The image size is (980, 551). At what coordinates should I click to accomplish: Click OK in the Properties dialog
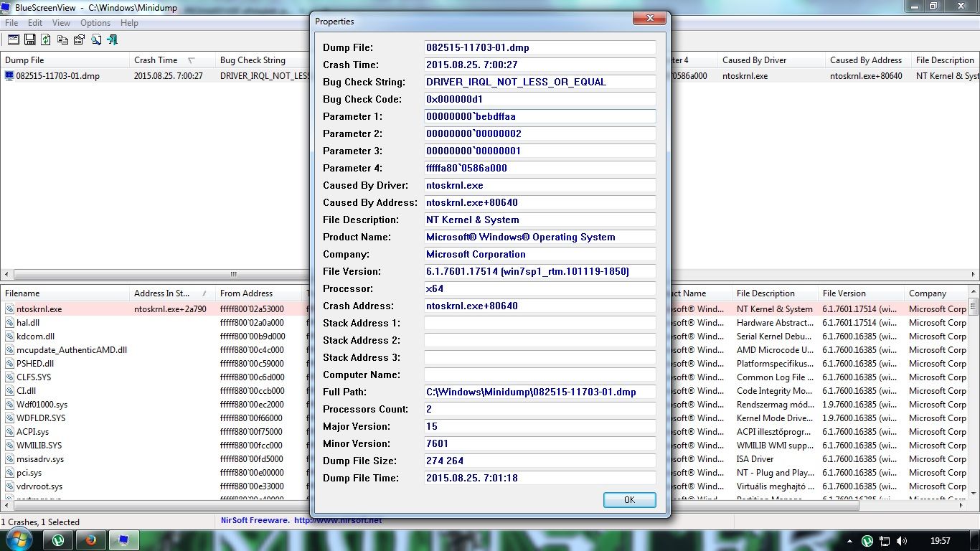(x=629, y=500)
